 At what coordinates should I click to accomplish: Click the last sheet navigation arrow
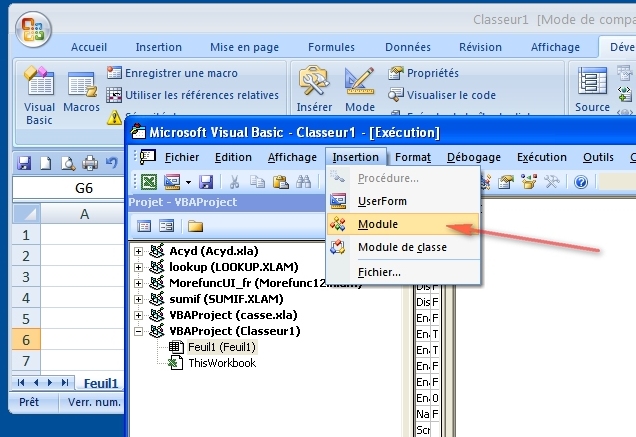coord(65,383)
